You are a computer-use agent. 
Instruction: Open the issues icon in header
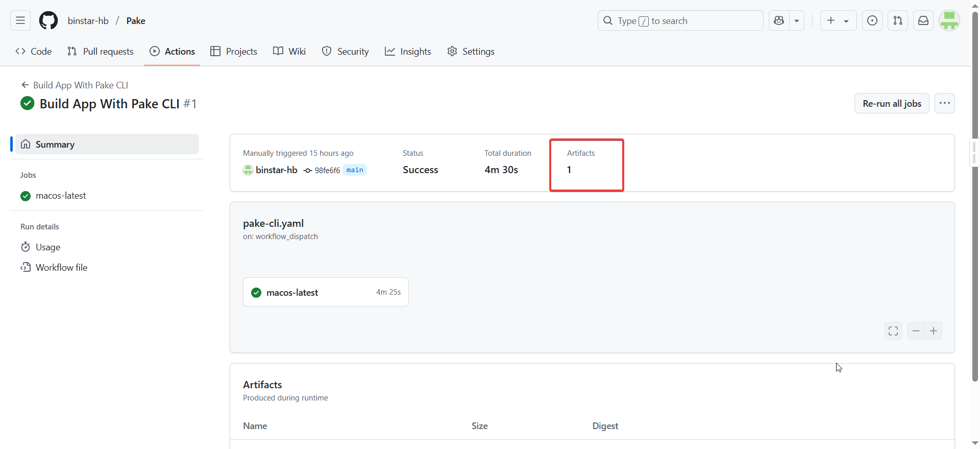point(872,20)
